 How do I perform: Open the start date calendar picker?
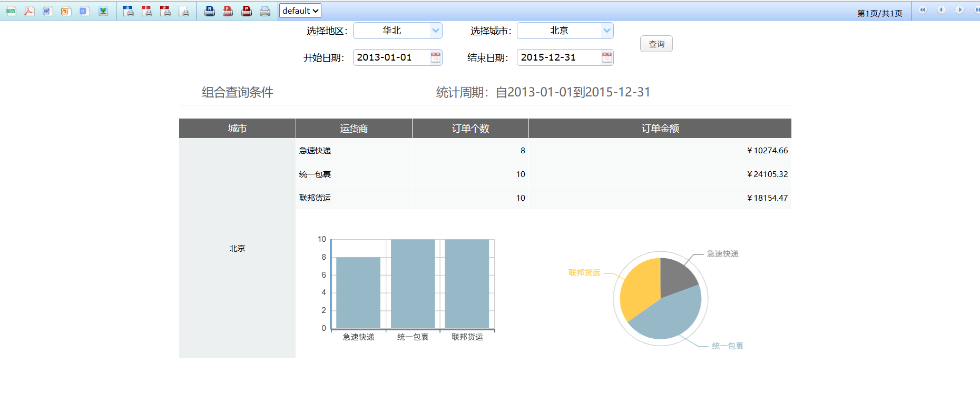point(436,57)
